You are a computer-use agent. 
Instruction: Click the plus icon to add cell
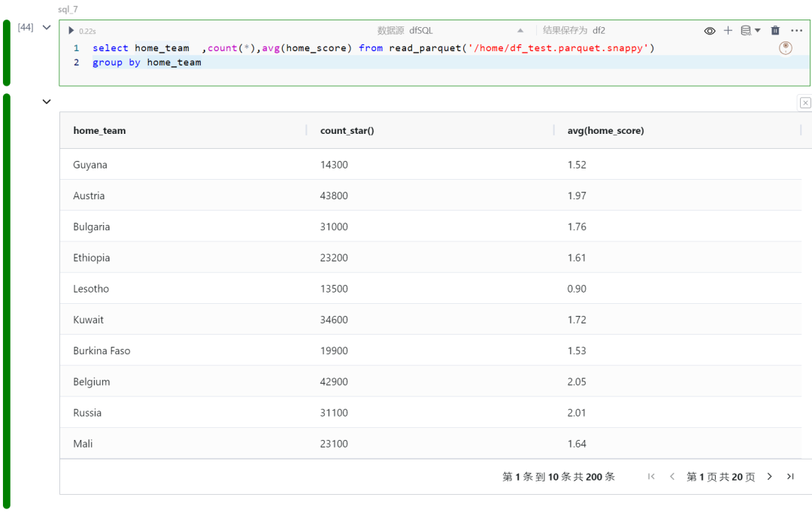click(x=728, y=31)
